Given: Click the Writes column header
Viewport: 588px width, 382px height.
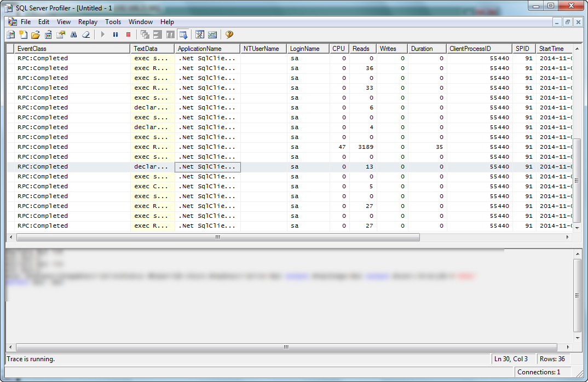Looking at the screenshot, I should click(x=392, y=49).
